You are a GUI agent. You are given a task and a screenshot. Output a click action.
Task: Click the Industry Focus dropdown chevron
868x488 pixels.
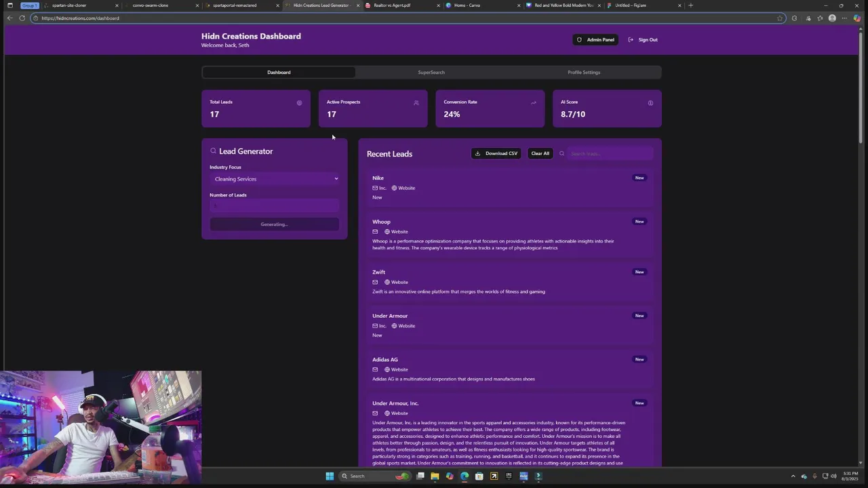coord(336,179)
